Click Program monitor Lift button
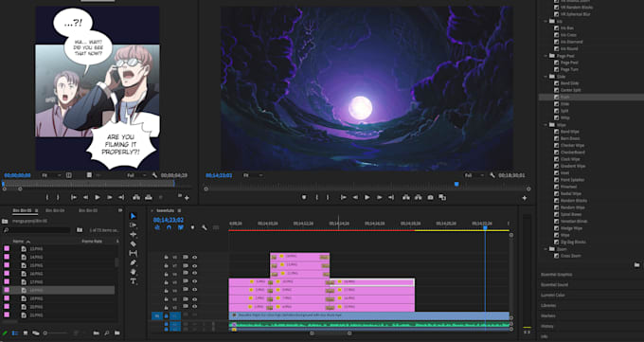Image resolution: width=644 pixels, height=342 pixels. click(x=406, y=197)
